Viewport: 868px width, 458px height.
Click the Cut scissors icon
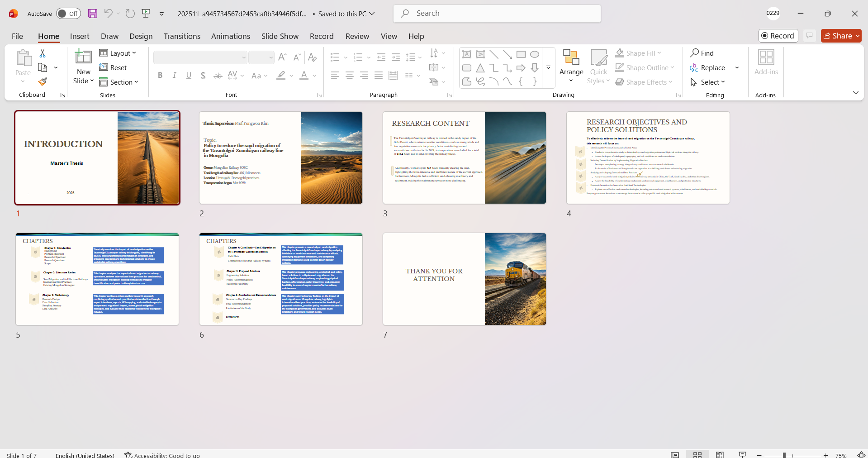[43, 53]
